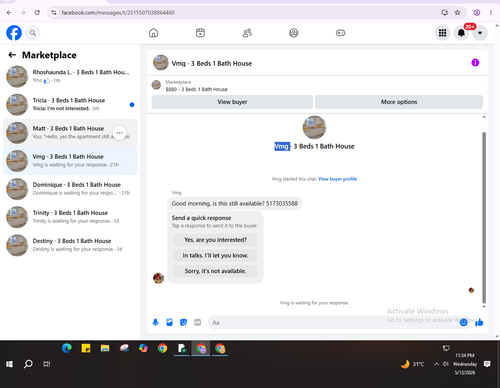Screen dimensions: 500x388
Task: Click the volume icon in system tray
Action: click(x=445, y=364)
